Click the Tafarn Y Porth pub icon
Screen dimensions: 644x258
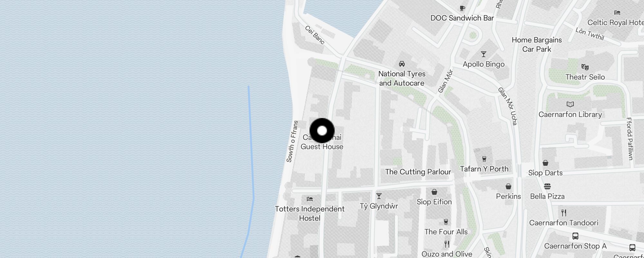pos(484,159)
